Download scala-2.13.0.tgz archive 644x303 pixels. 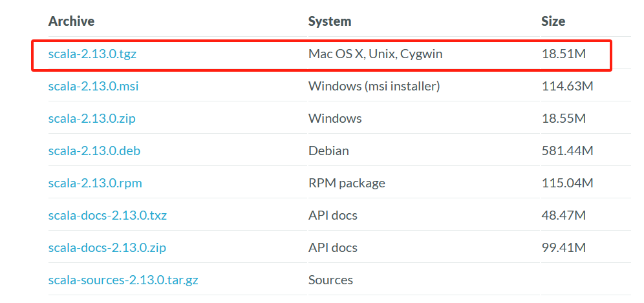click(92, 54)
